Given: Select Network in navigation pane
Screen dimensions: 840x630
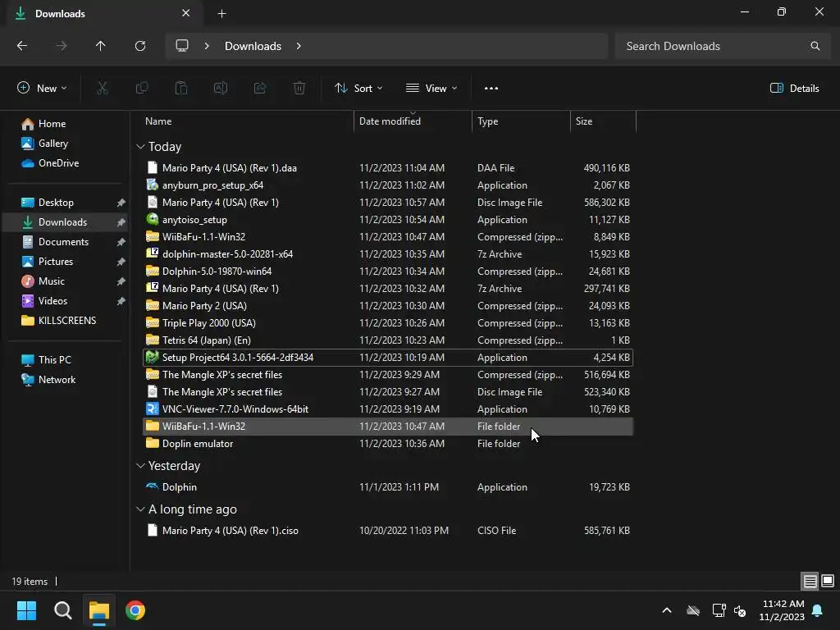Looking at the screenshot, I should tap(57, 380).
